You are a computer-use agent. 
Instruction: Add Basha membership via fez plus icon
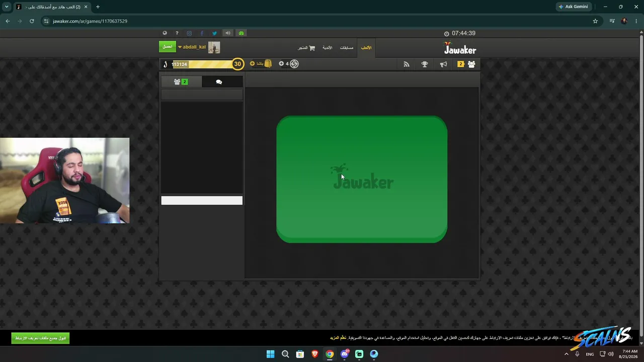[x=253, y=64]
